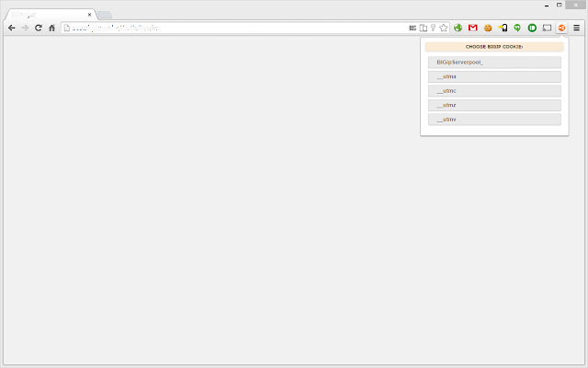The height and width of the screenshot is (368, 588).
Task: Choose the __utmv cookie entry
Action: pyautogui.click(x=494, y=120)
